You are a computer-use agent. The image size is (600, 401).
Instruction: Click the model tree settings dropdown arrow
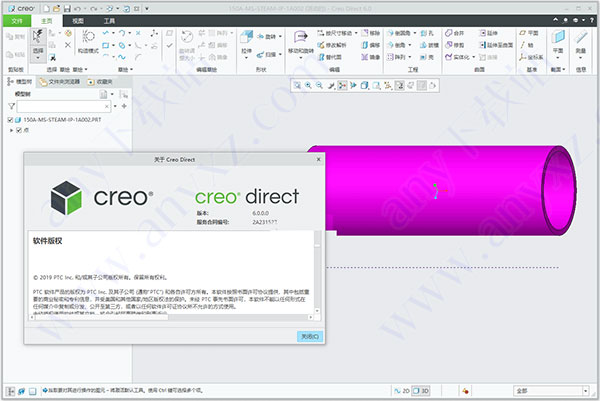[x=112, y=94]
